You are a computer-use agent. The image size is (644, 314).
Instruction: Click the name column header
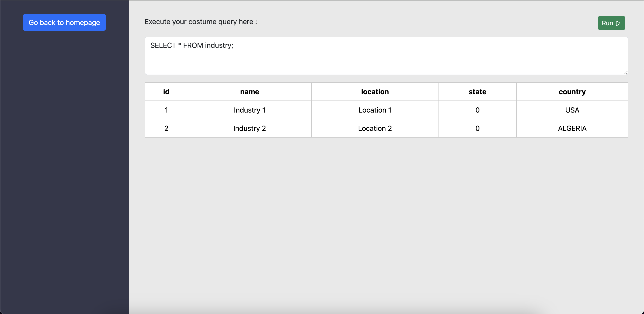(x=250, y=92)
